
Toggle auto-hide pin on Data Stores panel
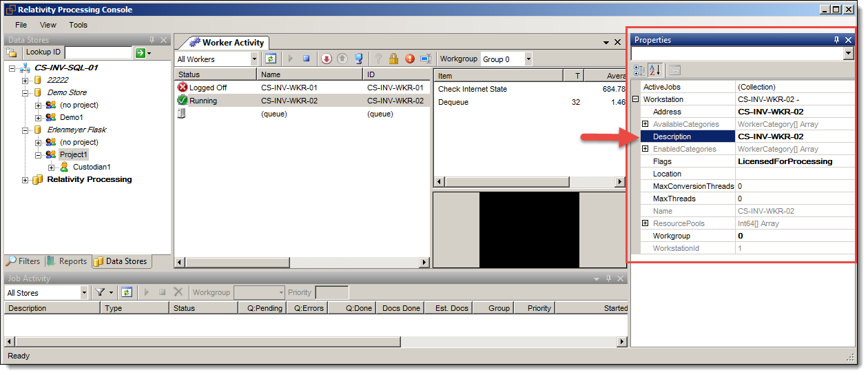pos(152,40)
